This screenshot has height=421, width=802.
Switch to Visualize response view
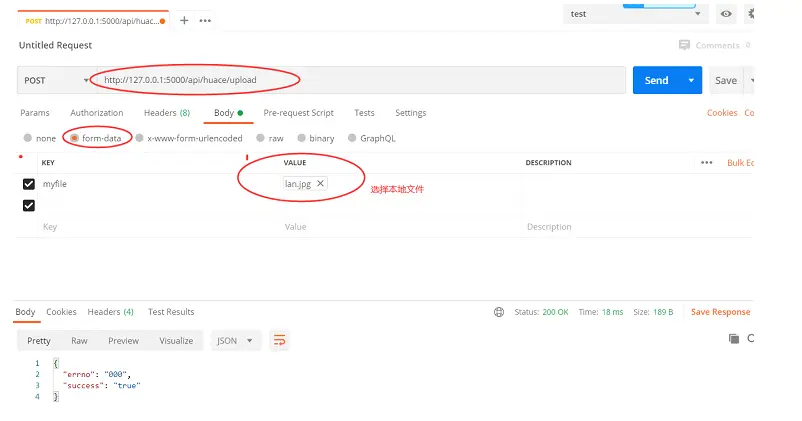point(176,341)
